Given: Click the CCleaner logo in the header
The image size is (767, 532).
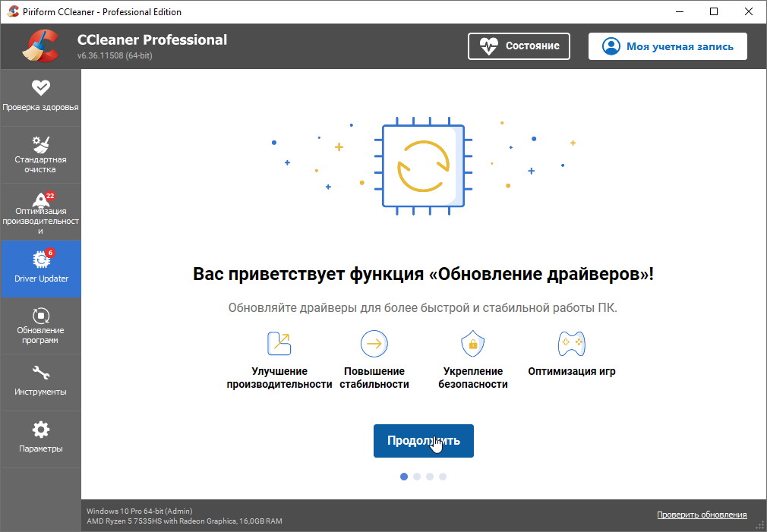Looking at the screenshot, I should 40,46.
